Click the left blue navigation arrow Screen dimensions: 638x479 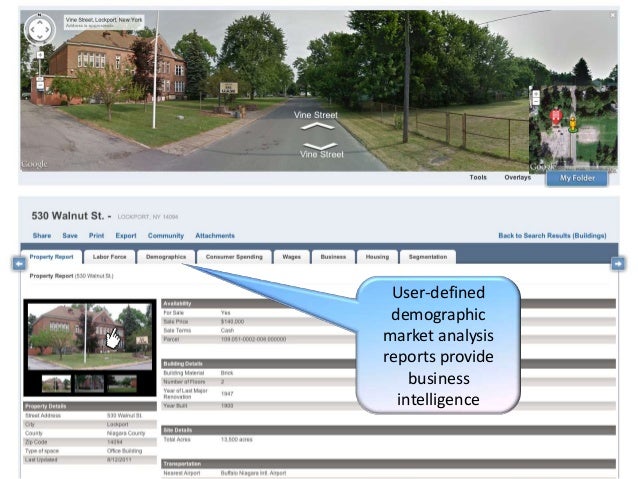coord(17,263)
